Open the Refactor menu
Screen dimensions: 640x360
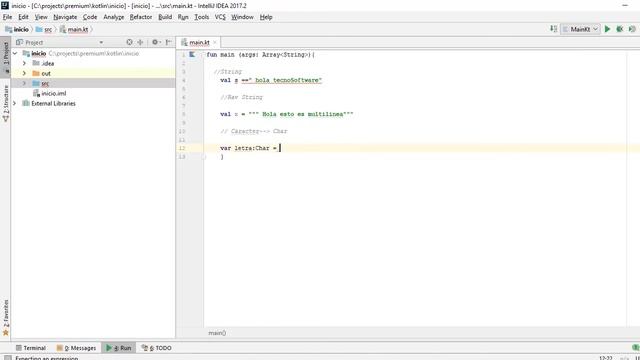[x=141, y=17]
